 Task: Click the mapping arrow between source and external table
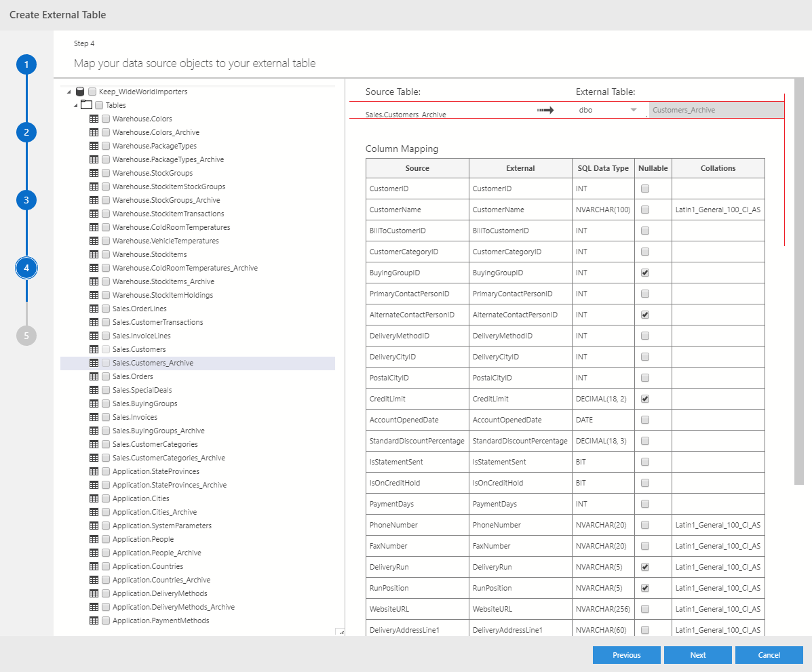pos(544,109)
